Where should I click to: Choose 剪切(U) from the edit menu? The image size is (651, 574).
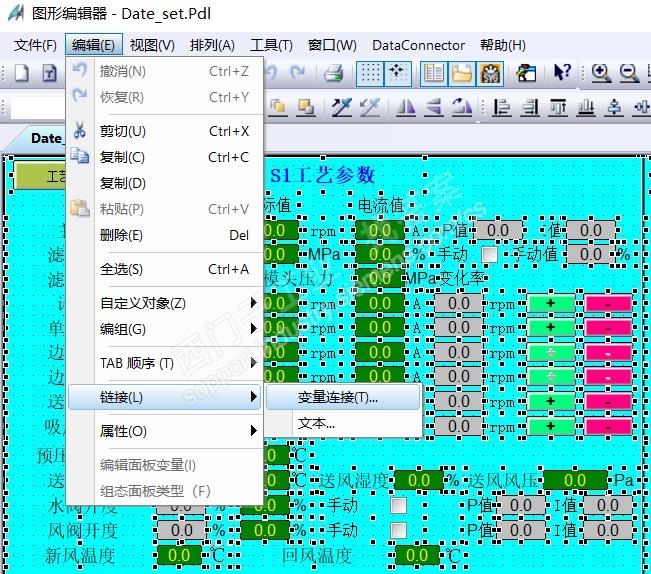coord(165,132)
